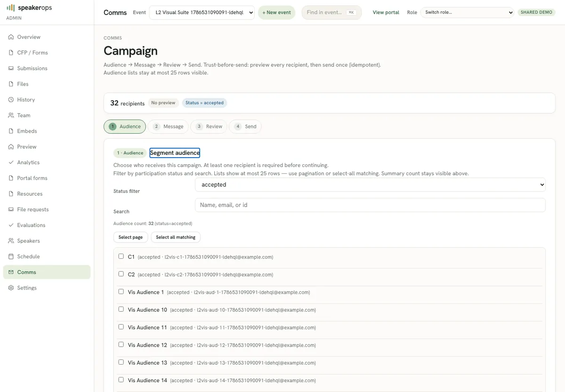Screen dimensions: 565x392
Task: Open History in the sidebar
Action: click(x=47, y=100)
